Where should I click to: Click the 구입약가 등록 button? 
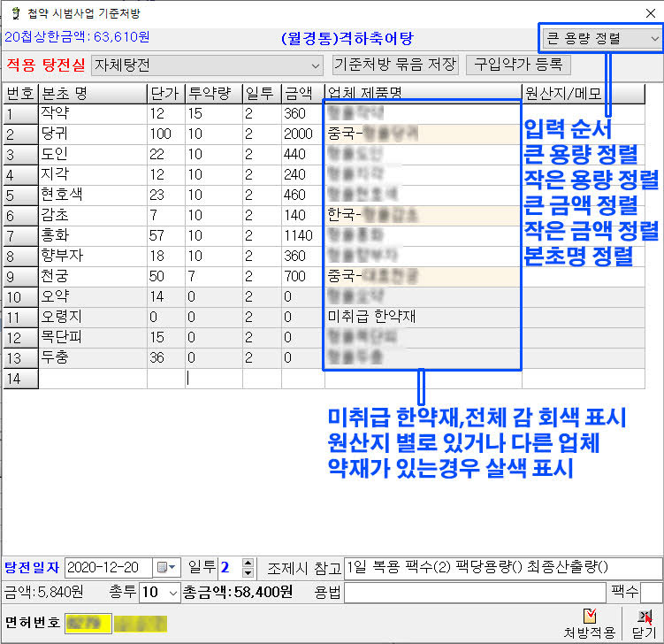pyautogui.click(x=519, y=65)
